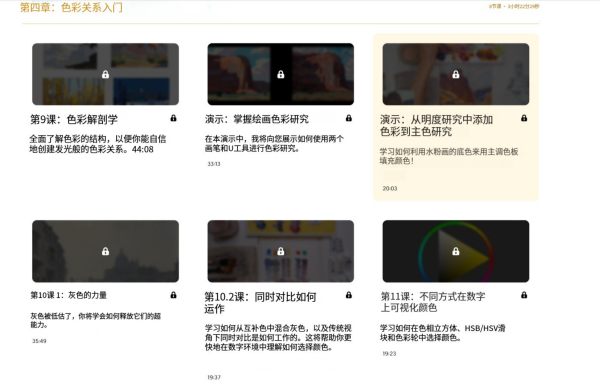Viewport: 600px width, 384px height.
Task: Click the description 全面了解色彩的结构
Action: pyautogui.click(x=98, y=144)
